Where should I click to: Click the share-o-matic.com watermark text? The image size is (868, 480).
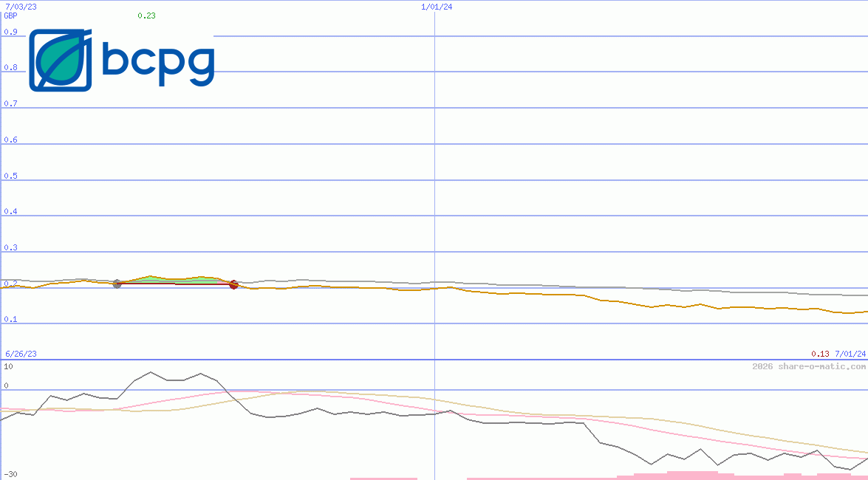pyautogui.click(x=809, y=366)
